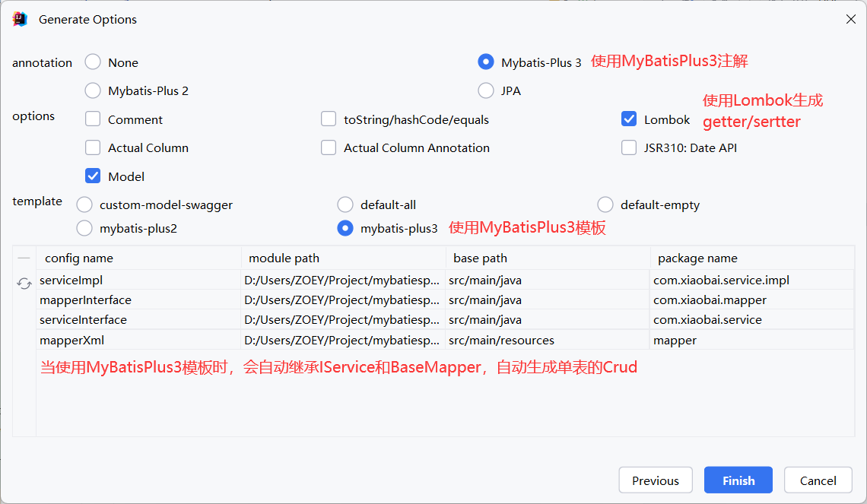Enable the Comment option

click(x=93, y=119)
